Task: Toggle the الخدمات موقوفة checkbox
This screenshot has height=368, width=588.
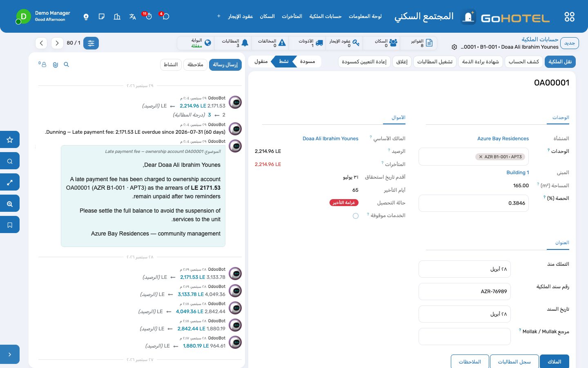Action: [356, 216]
